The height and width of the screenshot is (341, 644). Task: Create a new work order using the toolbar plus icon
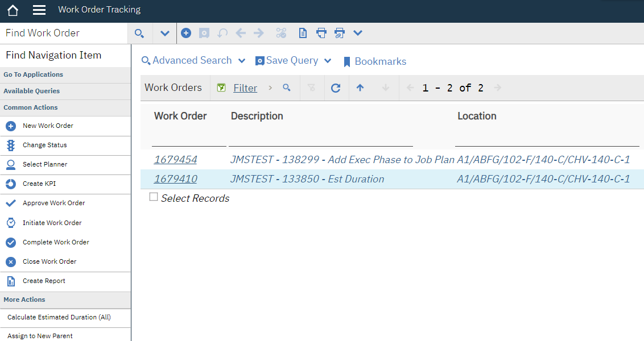[x=186, y=33]
